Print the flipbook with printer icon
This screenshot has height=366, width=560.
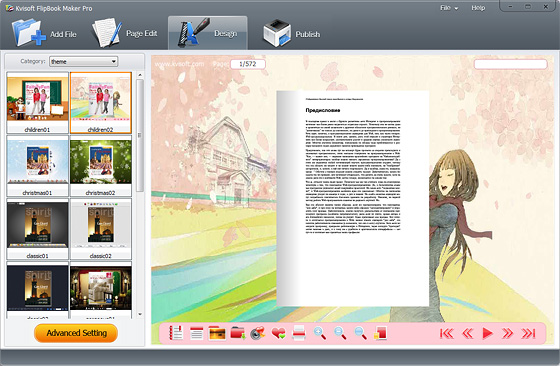tap(299, 333)
